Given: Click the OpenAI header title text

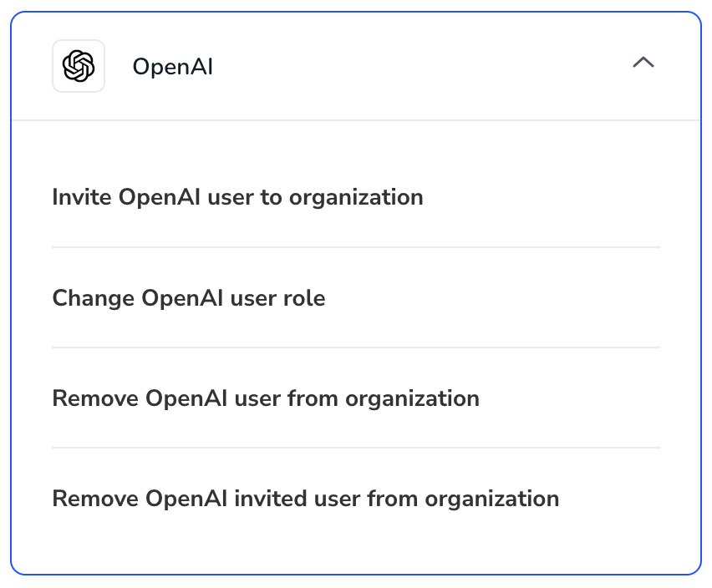Looking at the screenshot, I should point(172,67).
